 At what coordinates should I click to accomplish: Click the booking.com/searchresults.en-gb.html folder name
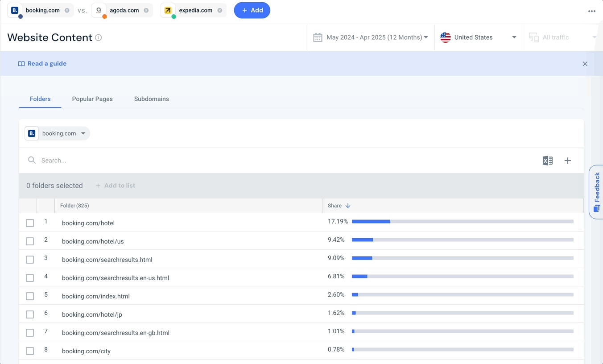116,333
